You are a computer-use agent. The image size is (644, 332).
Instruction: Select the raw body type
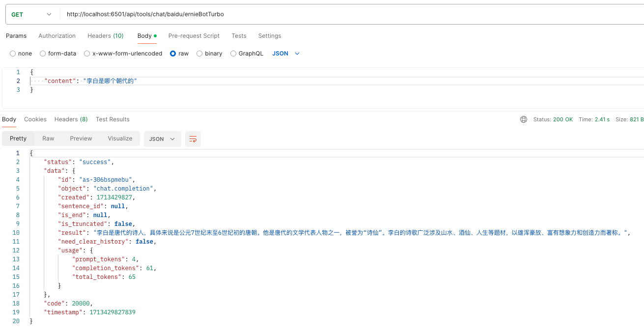179,54
